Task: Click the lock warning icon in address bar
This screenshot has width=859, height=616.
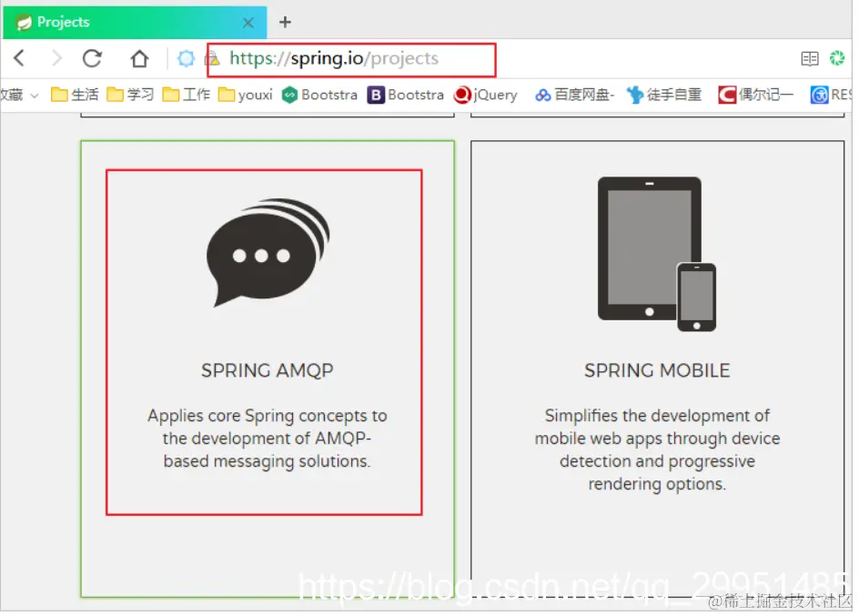Action: point(214,58)
